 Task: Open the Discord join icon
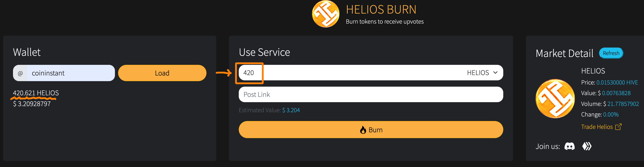[x=569, y=146]
